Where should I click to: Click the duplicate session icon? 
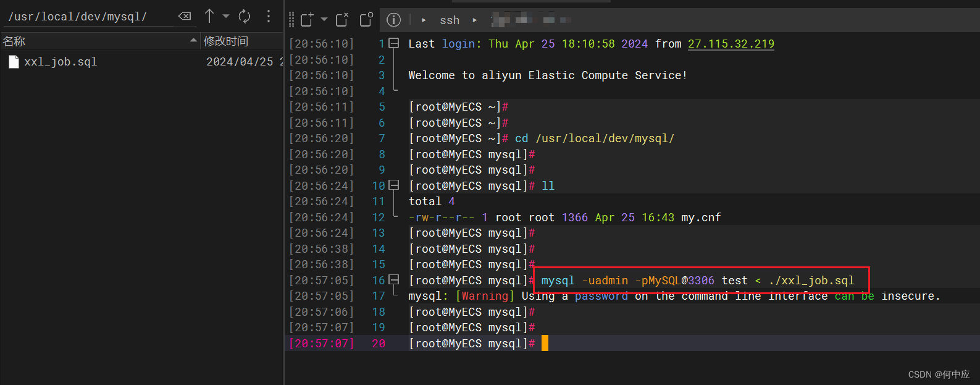366,20
